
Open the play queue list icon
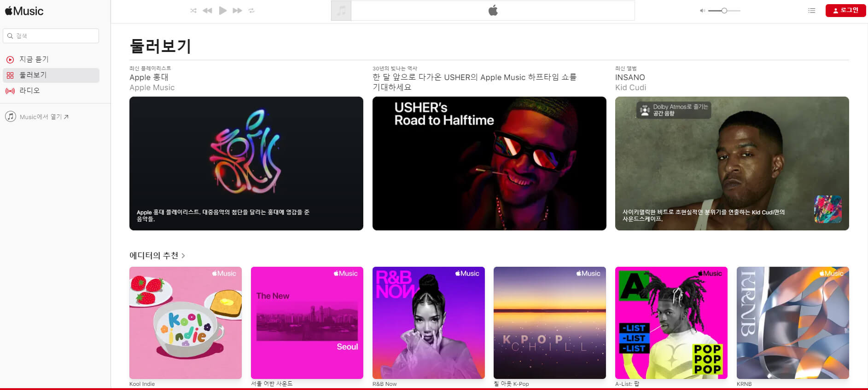coord(812,11)
